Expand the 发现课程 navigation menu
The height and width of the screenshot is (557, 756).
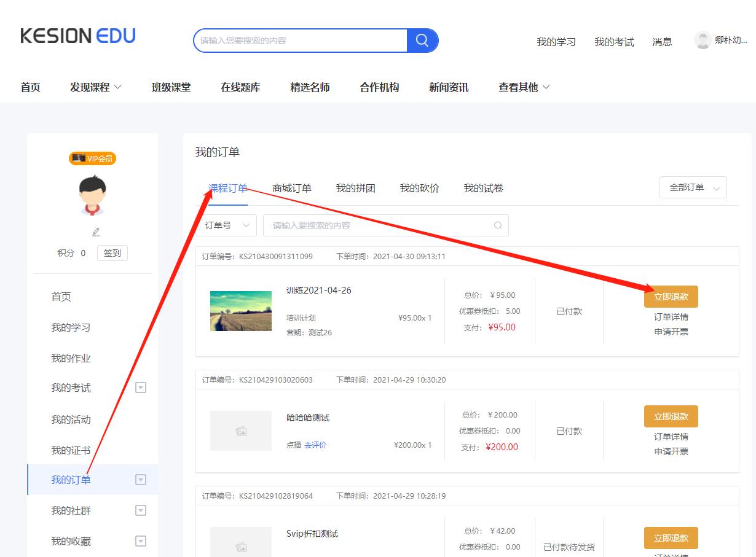click(x=96, y=87)
